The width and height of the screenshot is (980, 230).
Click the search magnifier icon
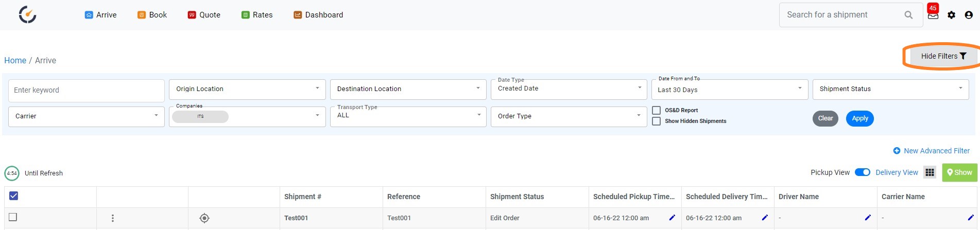coord(908,15)
